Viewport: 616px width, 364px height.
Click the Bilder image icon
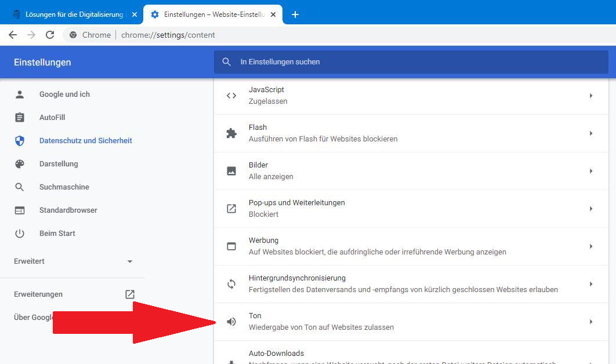[x=231, y=171]
